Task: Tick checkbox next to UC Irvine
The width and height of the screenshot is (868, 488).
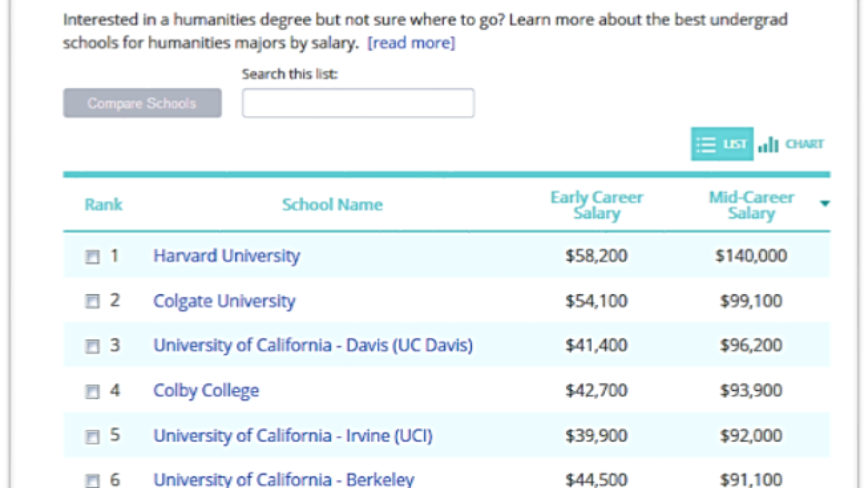Action: tap(92, 436)
